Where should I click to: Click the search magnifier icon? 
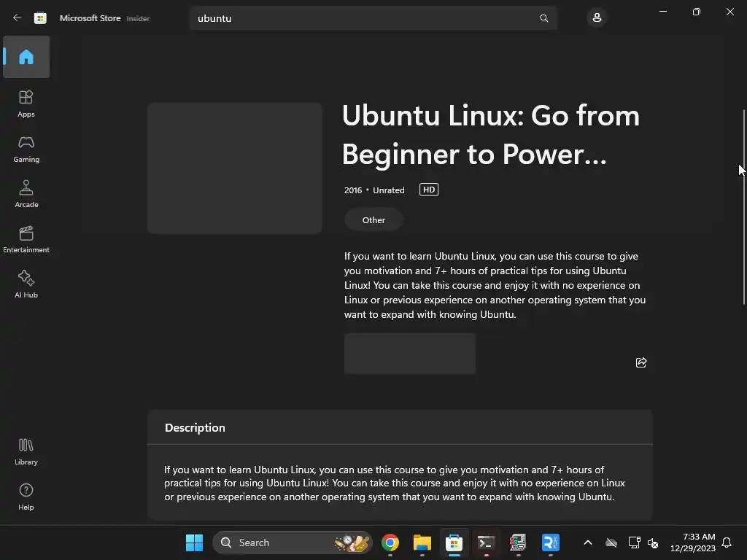543,18
